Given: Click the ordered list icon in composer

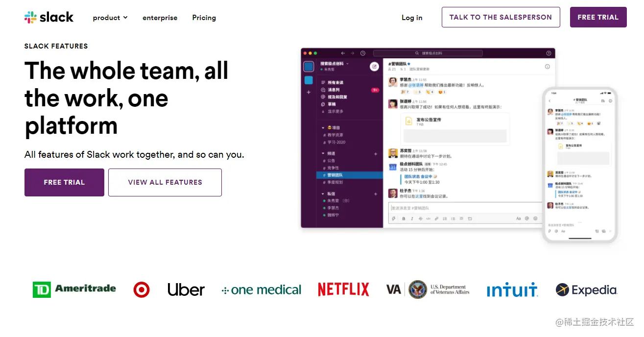Looking at the screenshot, I should pyautogui.click(x=445, y=218).
